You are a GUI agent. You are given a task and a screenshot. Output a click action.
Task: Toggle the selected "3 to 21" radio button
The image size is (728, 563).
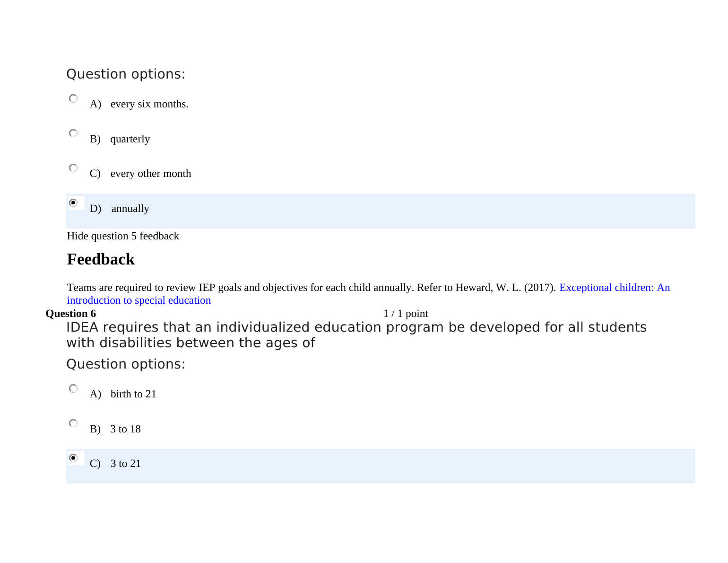pos(73,457)
